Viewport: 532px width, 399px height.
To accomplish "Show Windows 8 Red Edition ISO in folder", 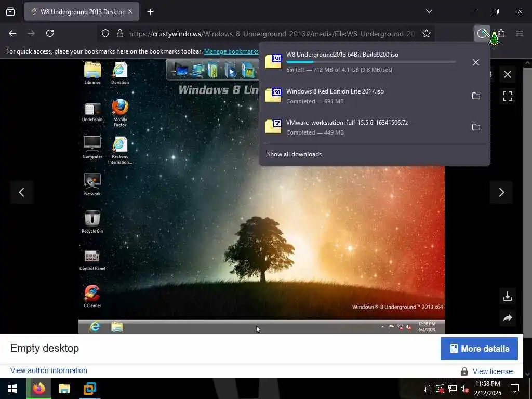I will (x=476, y=96).
